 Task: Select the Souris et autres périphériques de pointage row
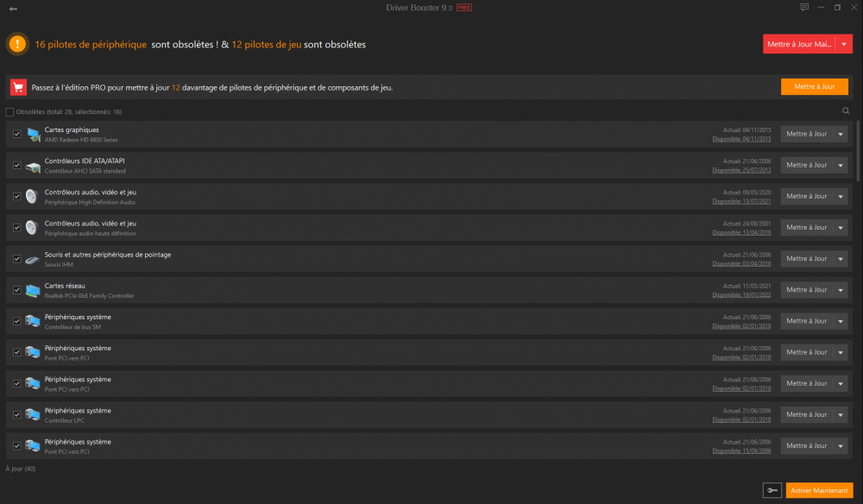(x=429, y=259)
